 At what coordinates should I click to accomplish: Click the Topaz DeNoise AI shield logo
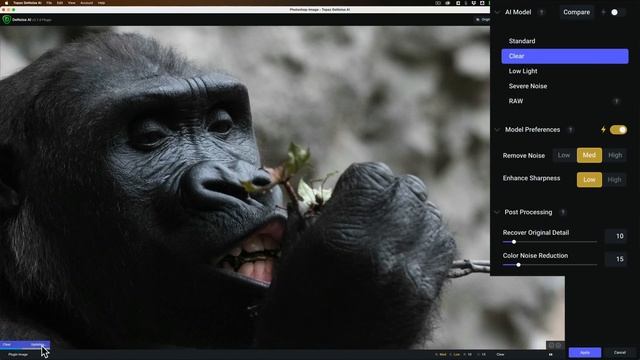tap(7, 20)
